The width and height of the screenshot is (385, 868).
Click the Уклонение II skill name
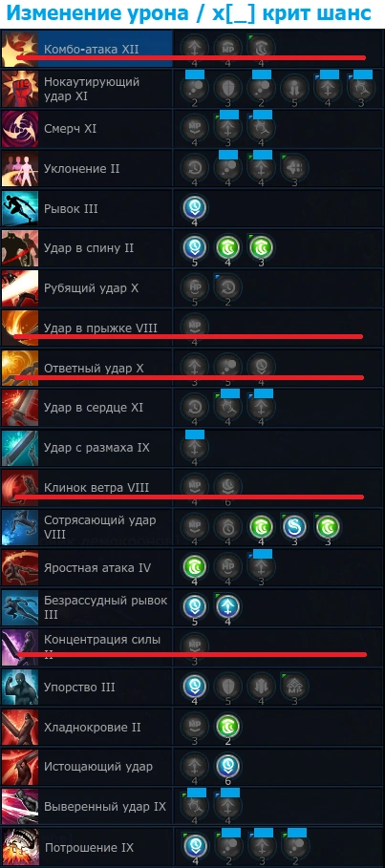coord(82,169)
